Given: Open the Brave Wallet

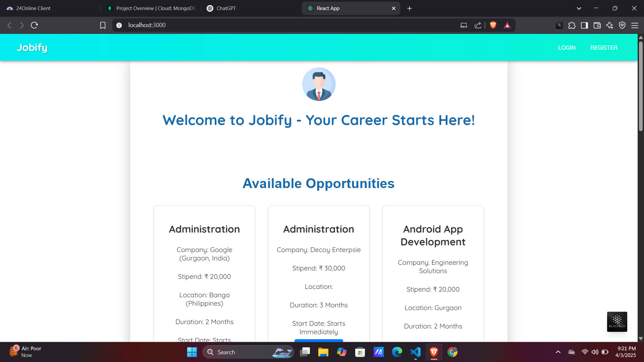Looking at the screenshot, I should tap(597, 25).
